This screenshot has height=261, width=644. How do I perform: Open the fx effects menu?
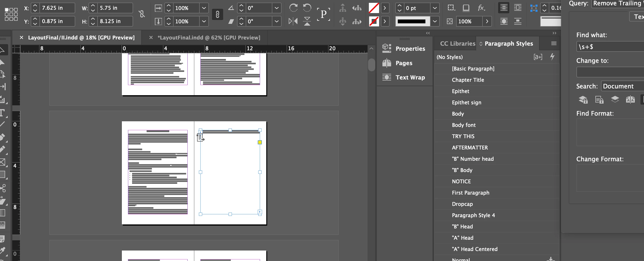pyautogui.click(x=481, y=8)
